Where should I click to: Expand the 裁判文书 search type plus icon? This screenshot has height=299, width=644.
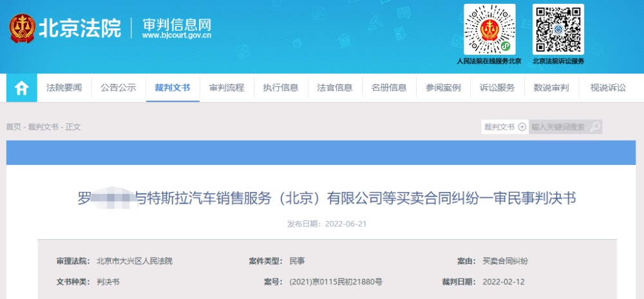[x=522, y=127]
